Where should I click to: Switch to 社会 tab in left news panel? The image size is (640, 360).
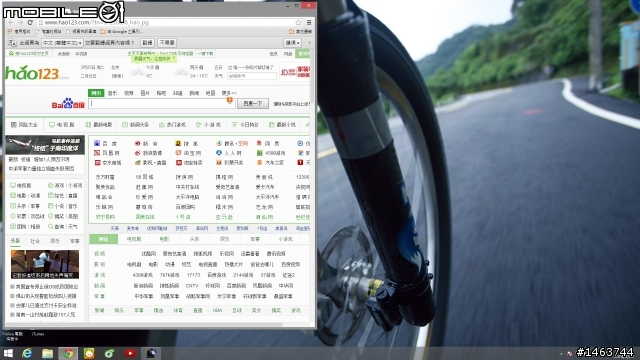[x=35, y=241]
